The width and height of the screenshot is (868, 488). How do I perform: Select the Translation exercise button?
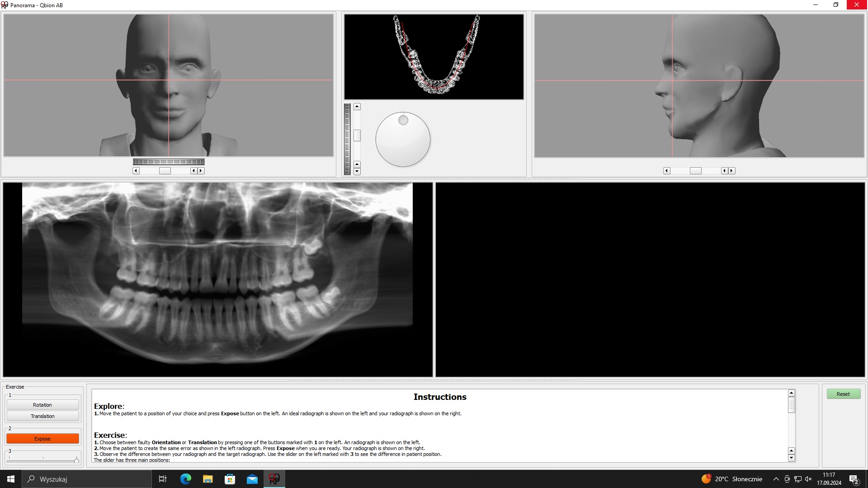click(42, 416)
